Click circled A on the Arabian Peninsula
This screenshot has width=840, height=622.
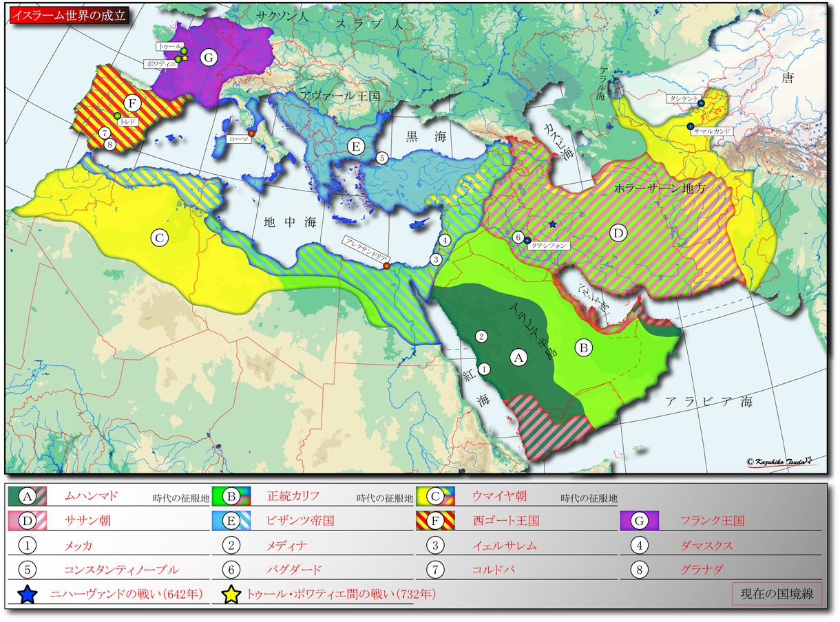click(x=519, y=356)
